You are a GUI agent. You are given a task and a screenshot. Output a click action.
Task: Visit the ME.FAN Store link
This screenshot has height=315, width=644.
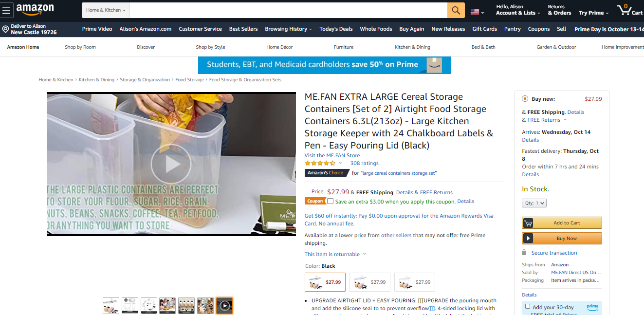[332, 155]
